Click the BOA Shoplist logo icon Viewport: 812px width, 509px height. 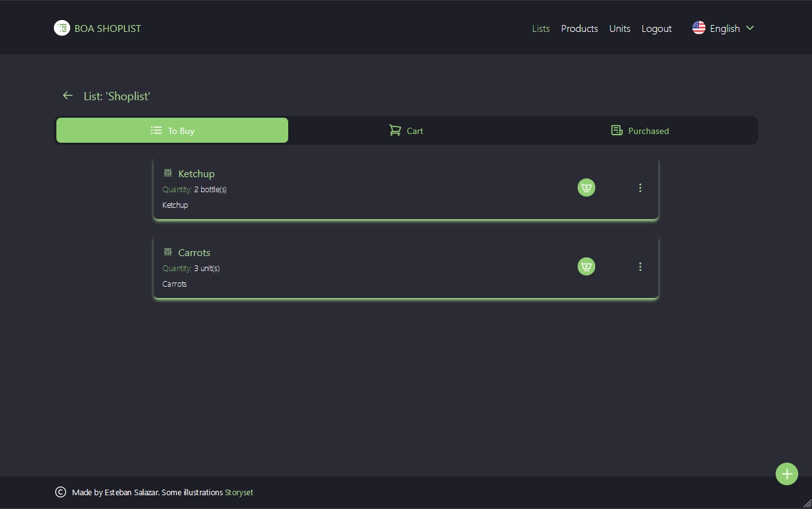click(61, 28)
